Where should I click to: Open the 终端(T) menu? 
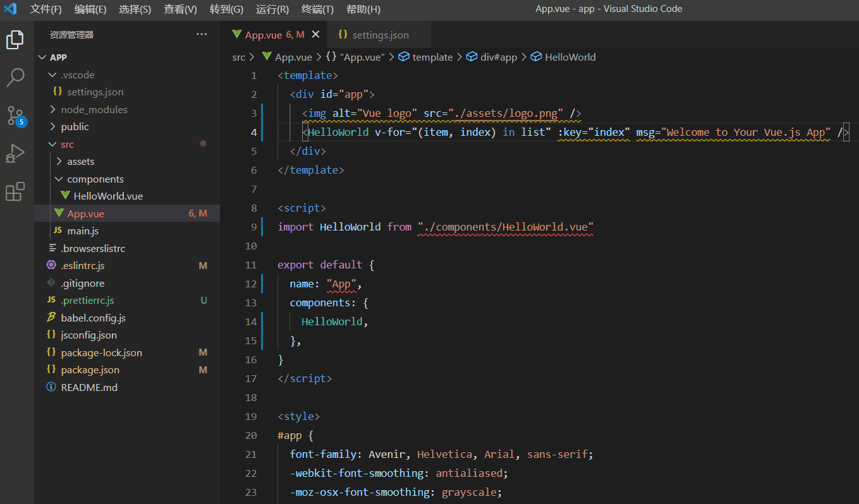click(317, 9)
